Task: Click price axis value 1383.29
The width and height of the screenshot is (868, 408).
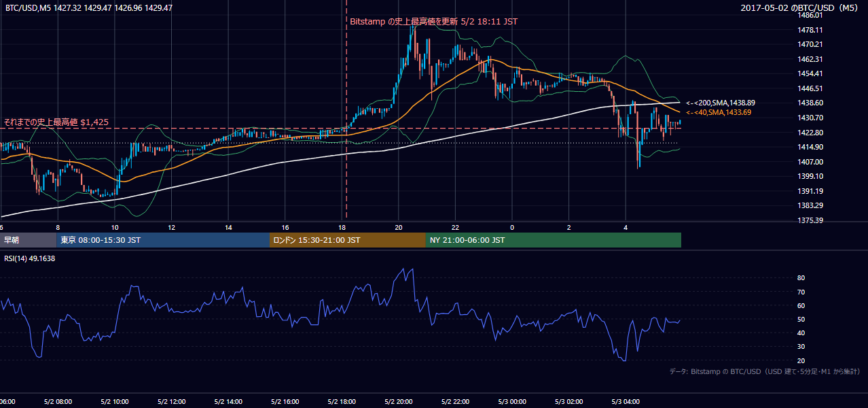Action: [811, 205]
